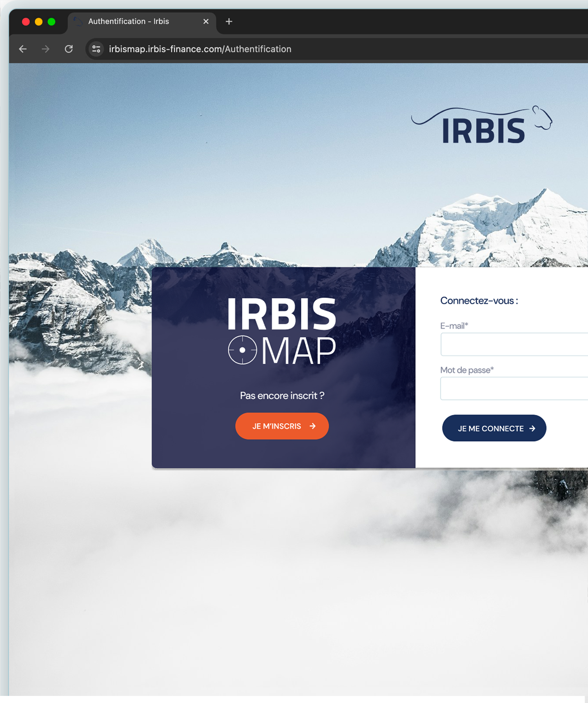Click the IRBIS MAP logo on the dark panel
This screenshot has width=588, height=703.
point(282,331)
